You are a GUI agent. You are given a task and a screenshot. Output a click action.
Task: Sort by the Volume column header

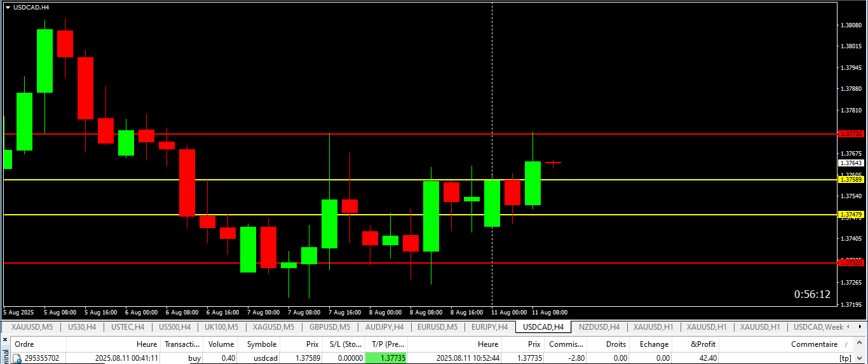(221, 344)
